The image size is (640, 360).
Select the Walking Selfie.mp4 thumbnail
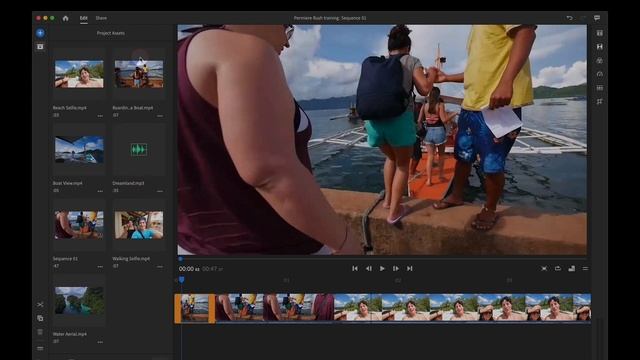(x=139, y=224)
